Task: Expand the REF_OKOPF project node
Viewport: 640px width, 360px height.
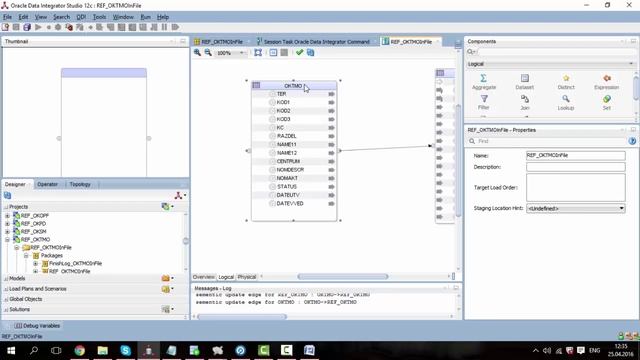Action: coord(7,216)
